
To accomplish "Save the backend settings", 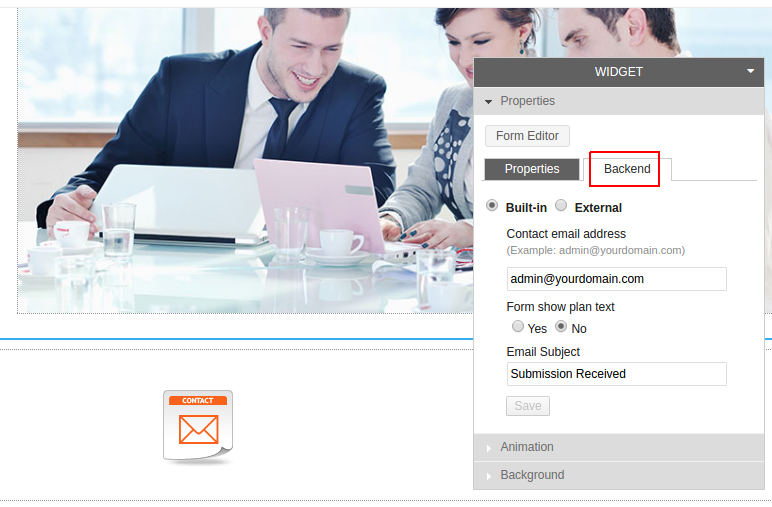I will (x=528, y=406).
